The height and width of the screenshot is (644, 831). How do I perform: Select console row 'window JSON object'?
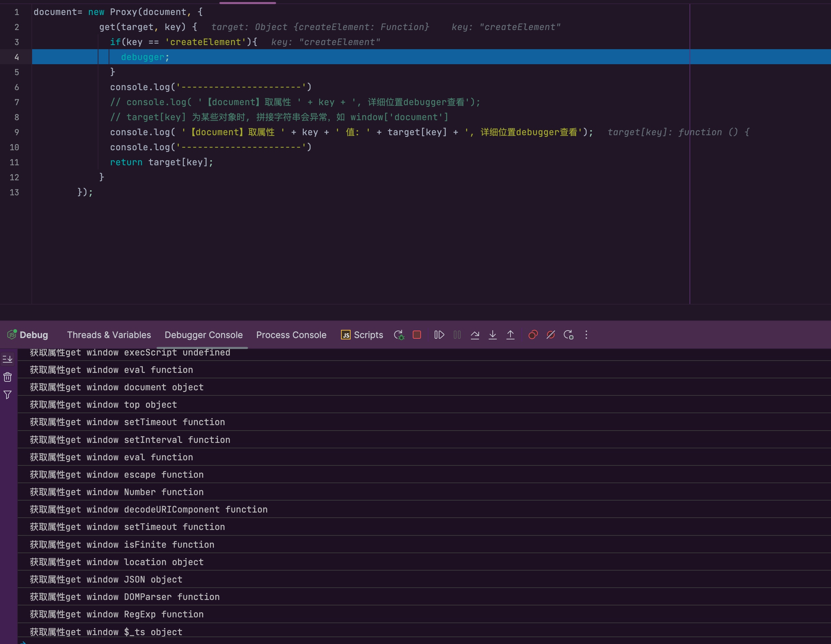click(x=424, y=579)
